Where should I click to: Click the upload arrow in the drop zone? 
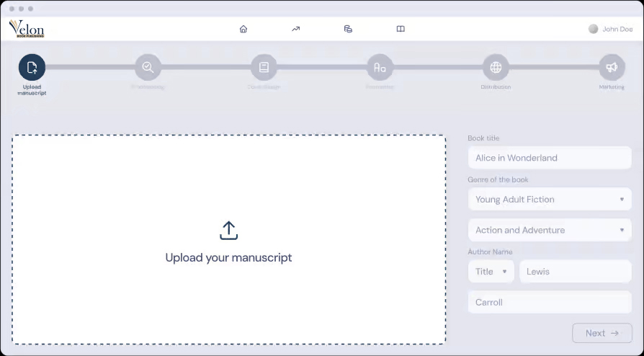point(228,231)
